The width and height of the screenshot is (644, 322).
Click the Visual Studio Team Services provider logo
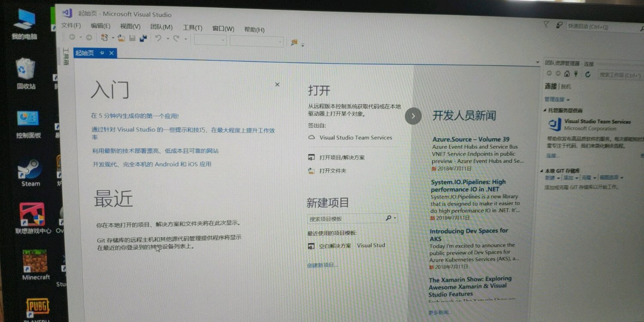pyautogui.click(x=555, y=125)
